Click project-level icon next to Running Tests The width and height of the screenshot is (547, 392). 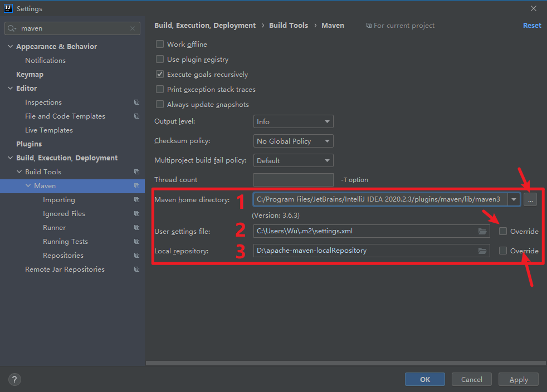pos(137,242)
